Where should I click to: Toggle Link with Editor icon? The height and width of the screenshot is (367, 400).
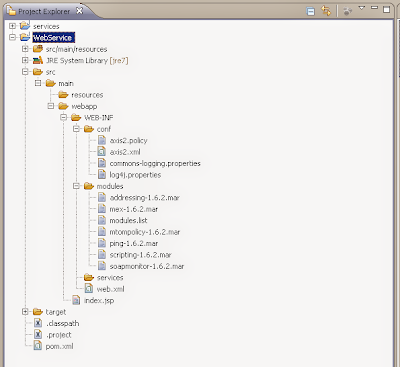[x=326, y=11]
